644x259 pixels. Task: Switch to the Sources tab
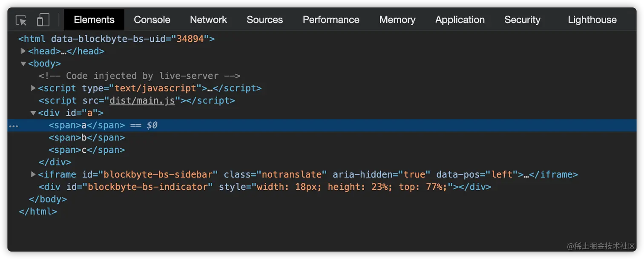(264, 20)
